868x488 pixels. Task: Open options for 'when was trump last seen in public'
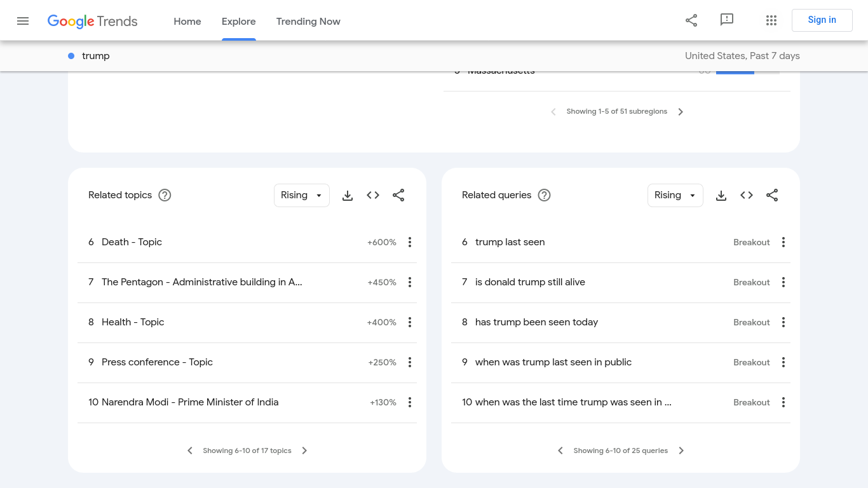[x=783, y=362]
